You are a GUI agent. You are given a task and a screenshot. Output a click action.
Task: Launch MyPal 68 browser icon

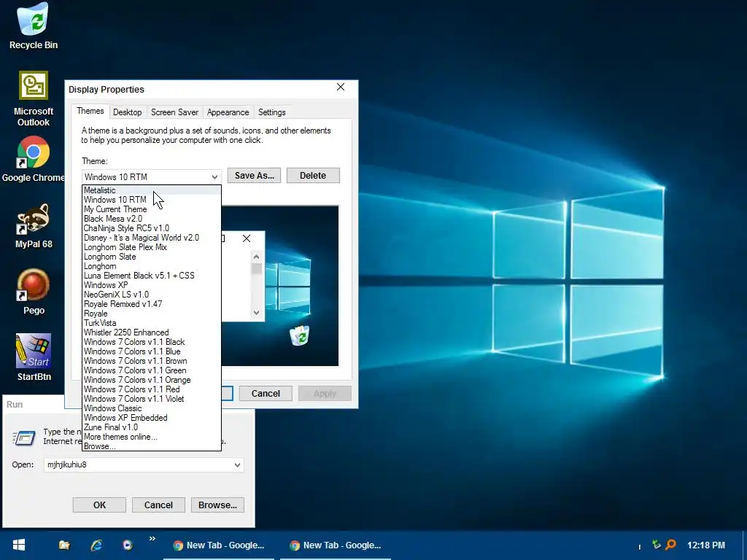(x=33, y=226)
